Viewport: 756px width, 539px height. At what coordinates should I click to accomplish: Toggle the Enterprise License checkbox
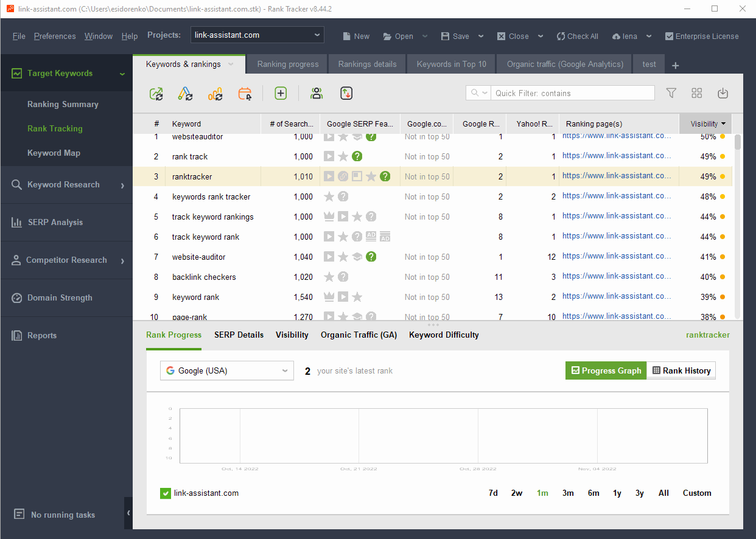coord(670,36)
